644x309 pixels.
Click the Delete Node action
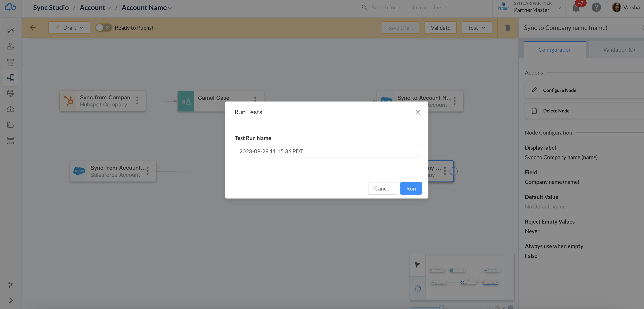click(x=584, y=111)
